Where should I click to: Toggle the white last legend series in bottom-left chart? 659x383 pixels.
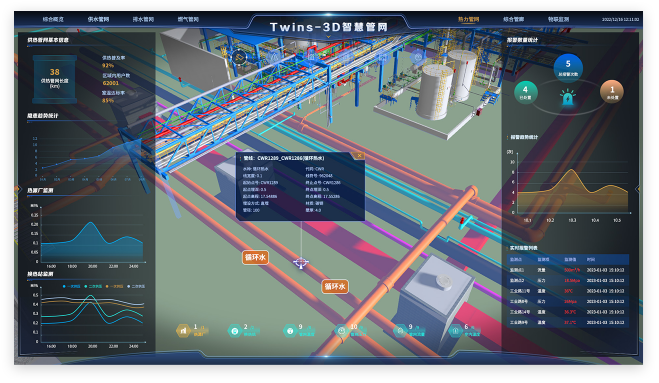[136, 286]
